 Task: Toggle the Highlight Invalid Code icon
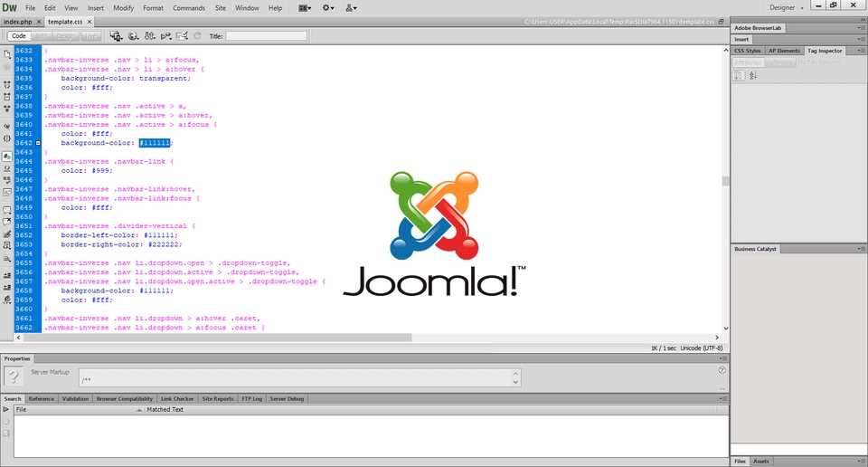click(7, 168)
